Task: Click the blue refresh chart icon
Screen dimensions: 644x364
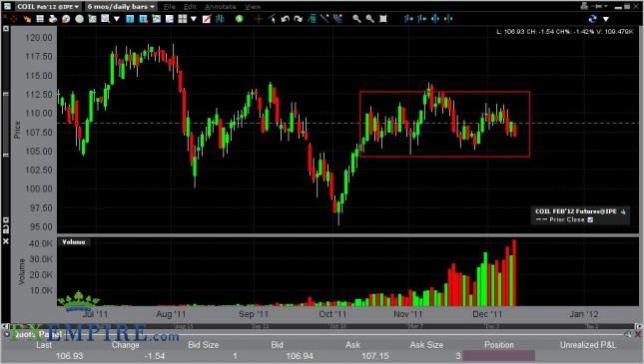Action: click(592, 19)
